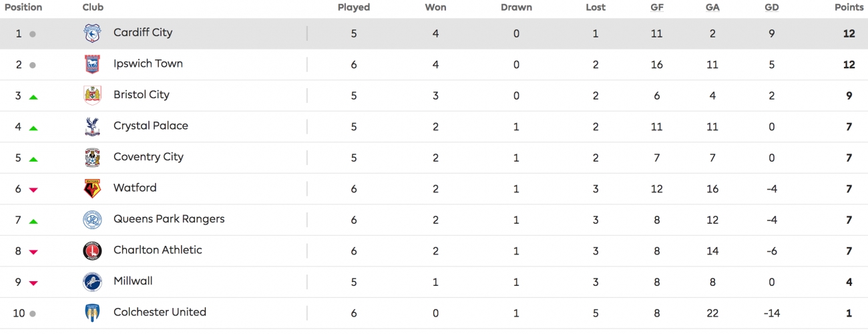
Task: Click the Colchester United crest
Action: [x=92, y=313]
